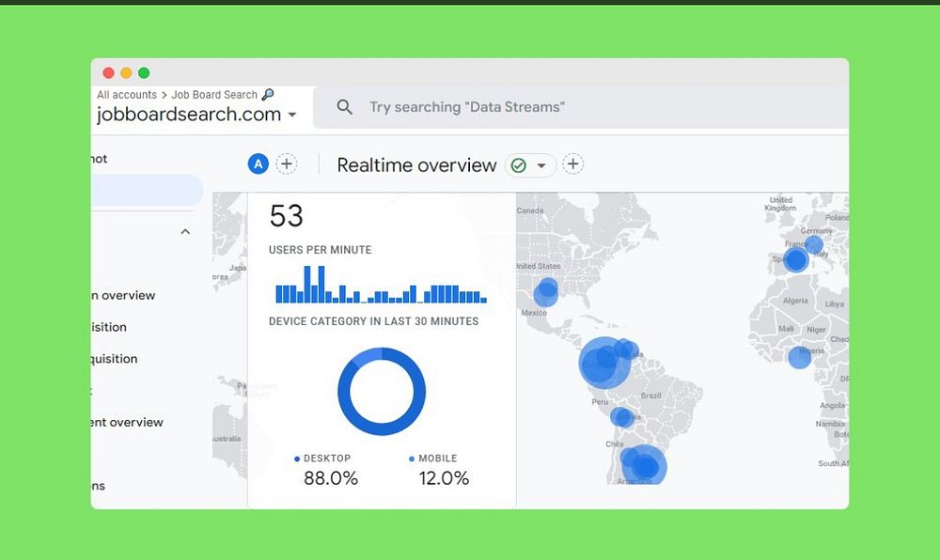Open the sidebar item ending in "isition"
The height and width of the screenshot is (560, 940).
click(109, 327)
